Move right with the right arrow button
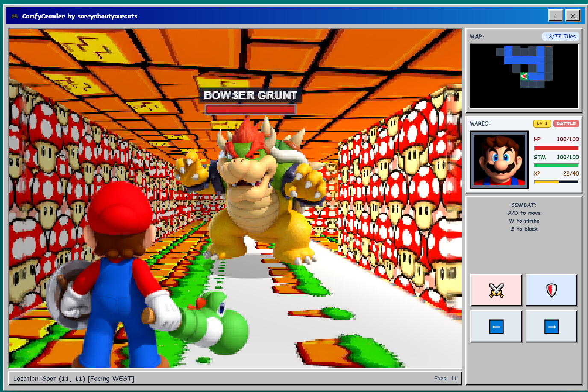Screen dimensions: 588x392 tap(551, 326)
